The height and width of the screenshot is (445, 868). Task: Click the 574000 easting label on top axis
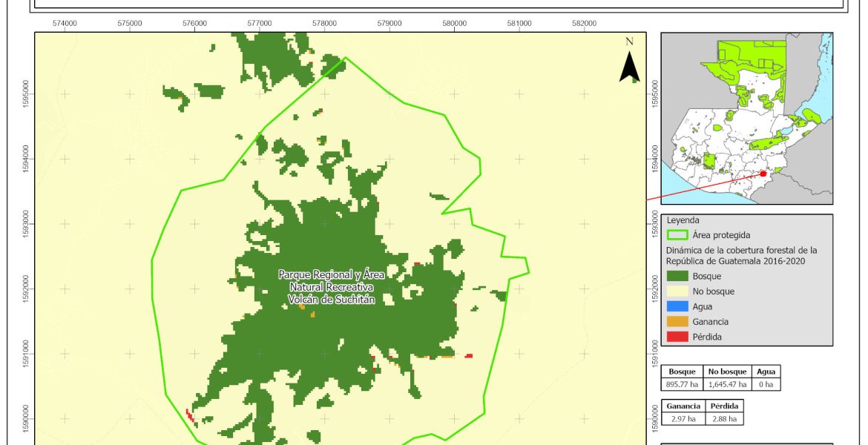click(65, 24)
